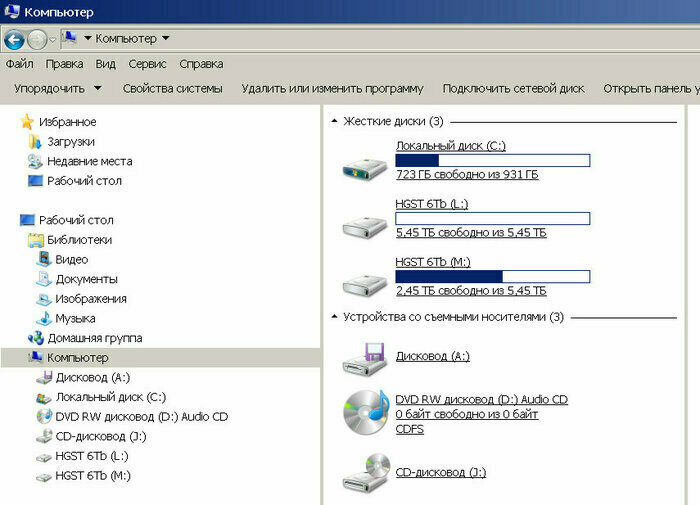
Task: Click CD-дисковод (J:) icon in tree
Action: point(44,436)
